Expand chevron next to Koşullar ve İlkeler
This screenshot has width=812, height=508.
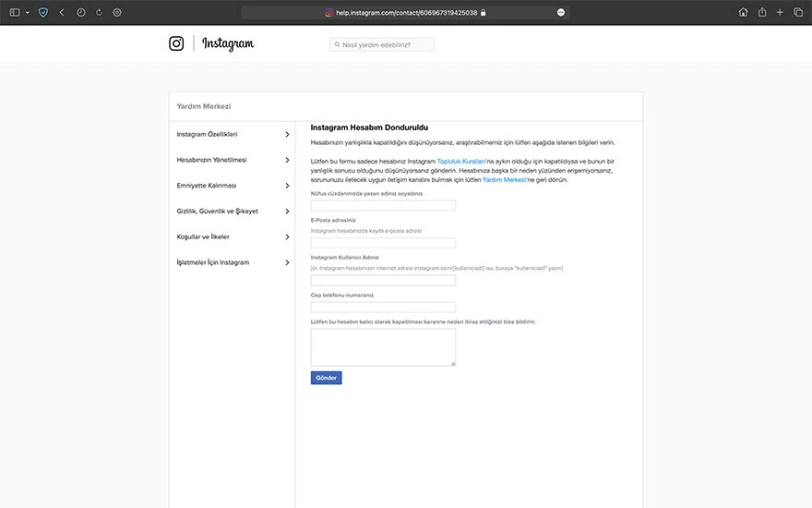tap(287, 236)
